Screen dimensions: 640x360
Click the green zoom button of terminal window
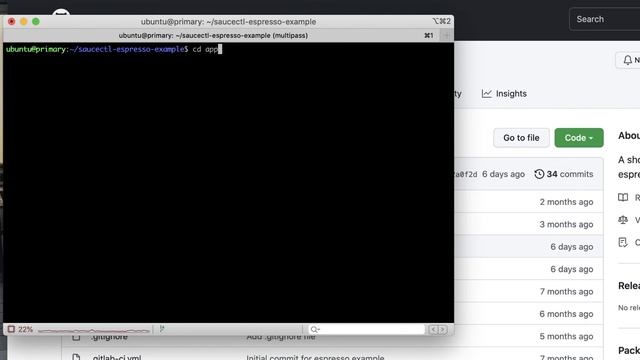click(x=36, y=21)
